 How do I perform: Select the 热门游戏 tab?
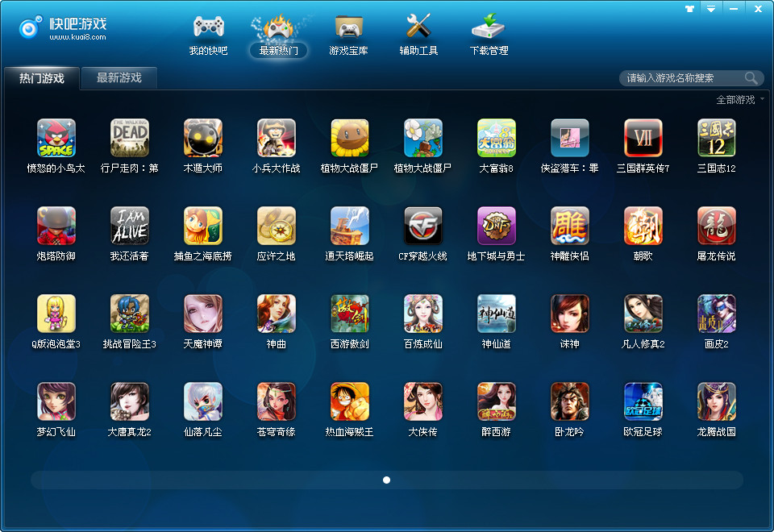click(42, 78)
